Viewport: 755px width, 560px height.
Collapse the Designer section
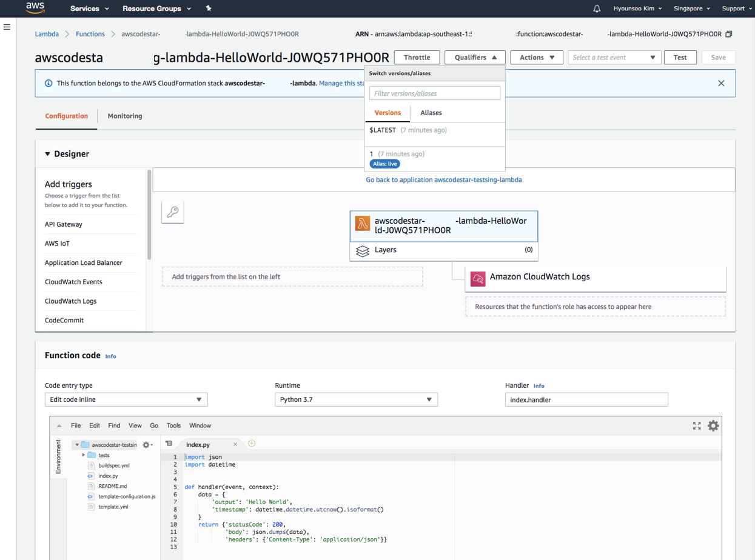[48, 154]
